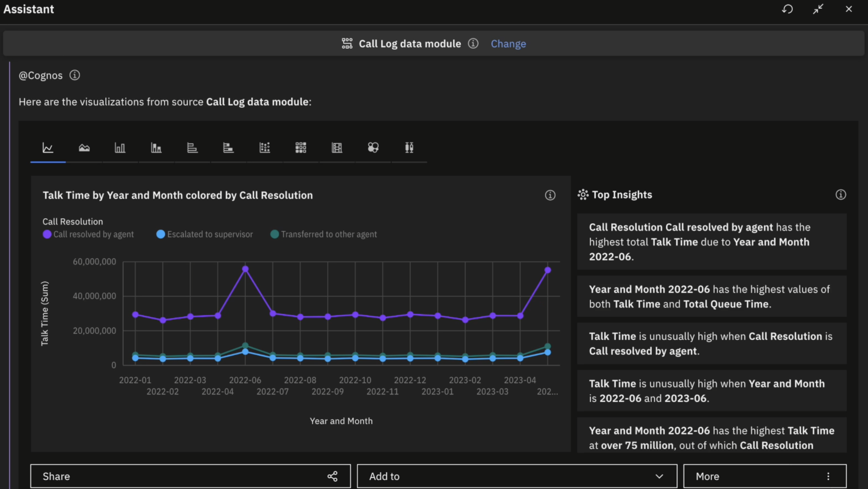Click the Change data source link
Screen dimensions: 868x489
(x=508, y=43)
